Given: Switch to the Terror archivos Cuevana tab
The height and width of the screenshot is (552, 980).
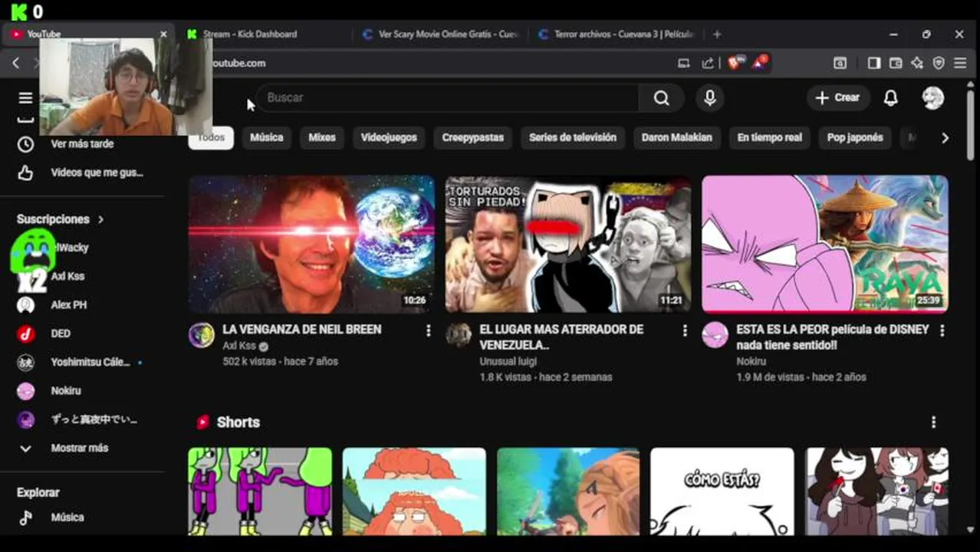Looking at the screenshot, I should tap(615, 34).
